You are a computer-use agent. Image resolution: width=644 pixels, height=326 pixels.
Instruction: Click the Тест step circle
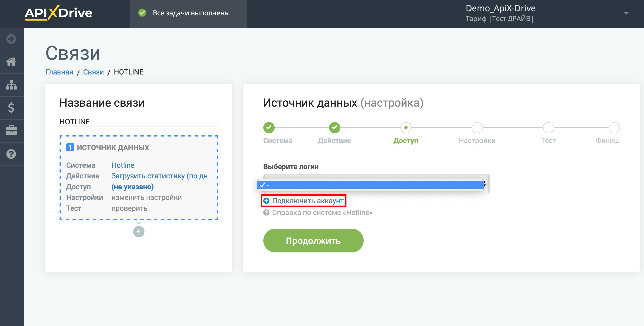point(548,127)
